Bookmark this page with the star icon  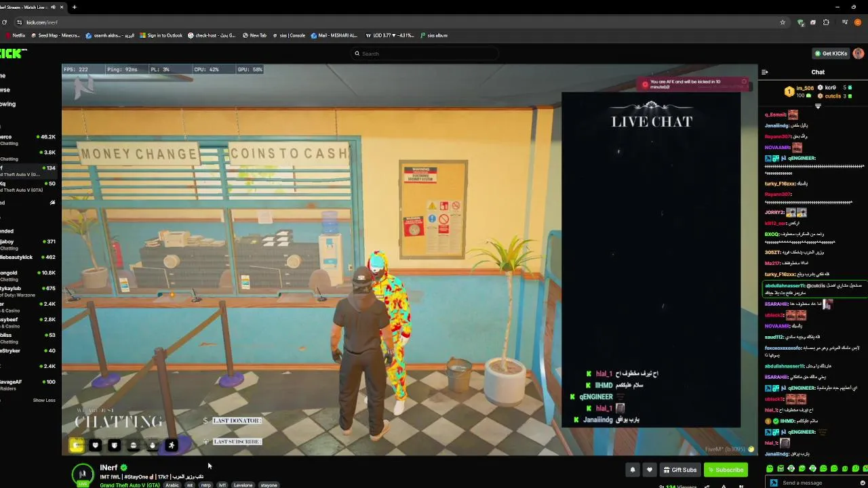783,22
